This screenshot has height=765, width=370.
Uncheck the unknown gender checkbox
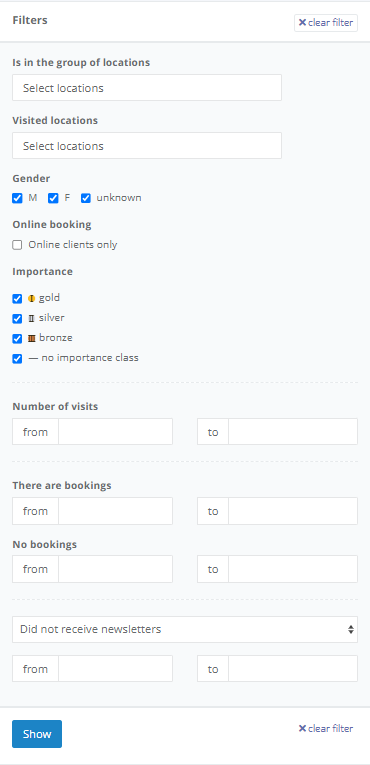click(86, 198)
